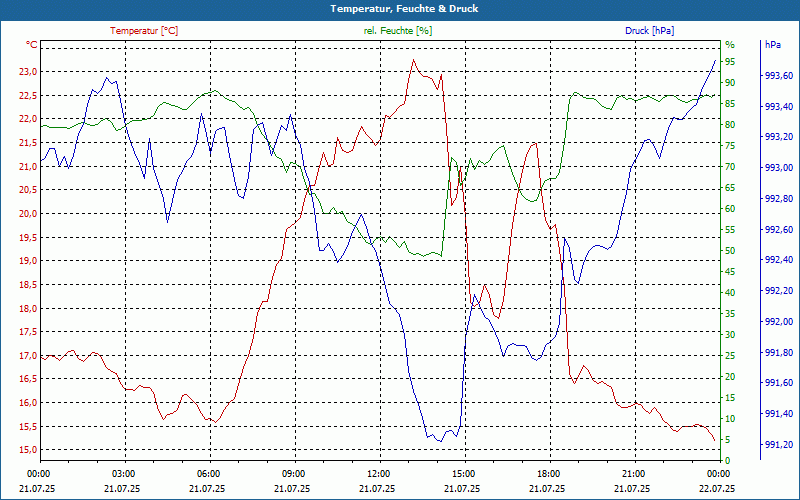Click green '95' on the humidity axis

coord(730,62)
